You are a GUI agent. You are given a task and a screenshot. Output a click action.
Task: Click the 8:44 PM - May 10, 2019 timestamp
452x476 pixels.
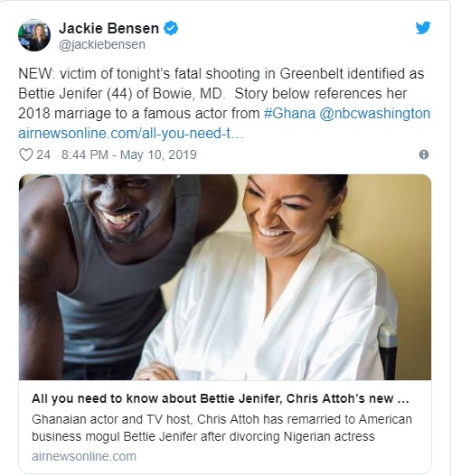pos(129,154)
